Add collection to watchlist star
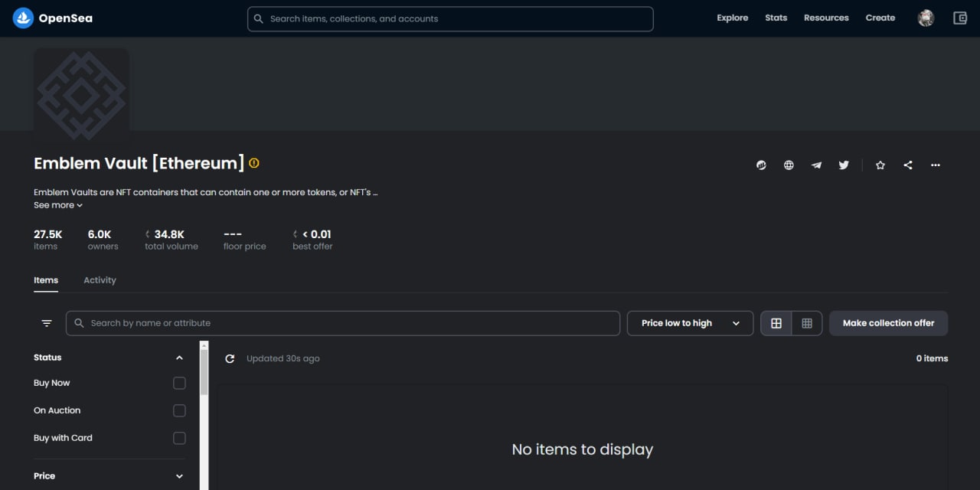 (880, 165)
